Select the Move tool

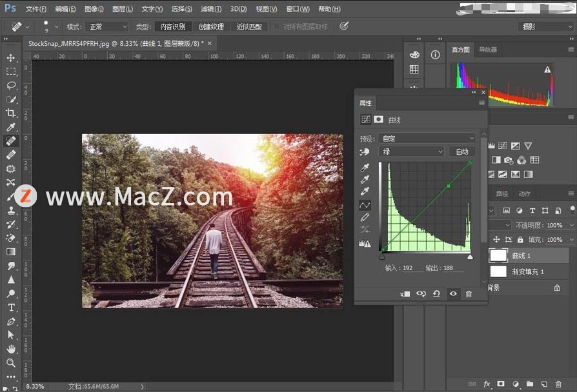[11, 58]
